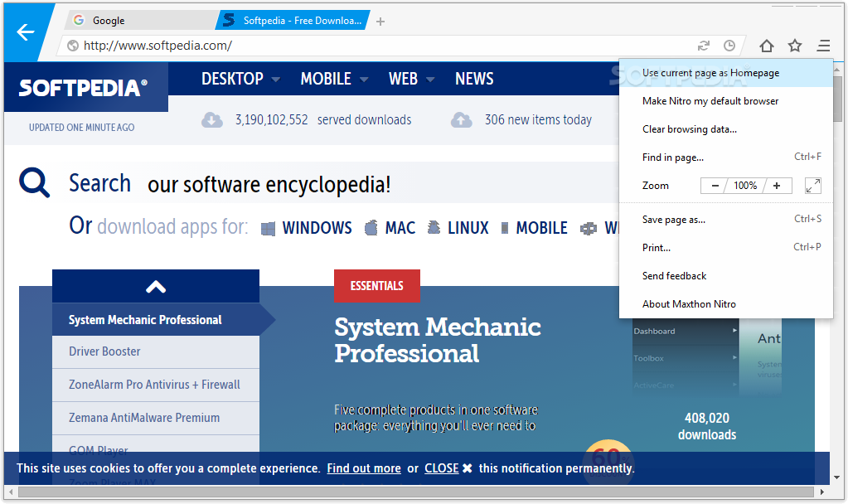
Task: Click Send feedback
Action: tap(726, 276)
